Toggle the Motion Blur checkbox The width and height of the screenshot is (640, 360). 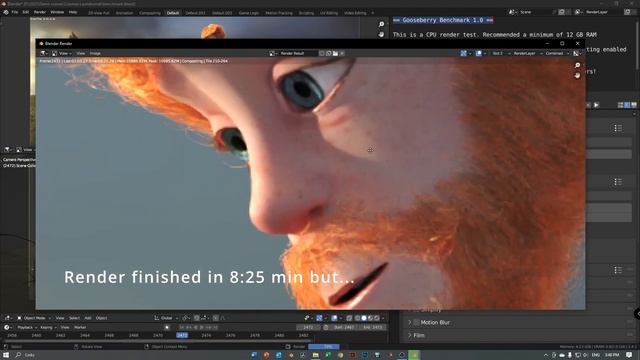[416, 322]
